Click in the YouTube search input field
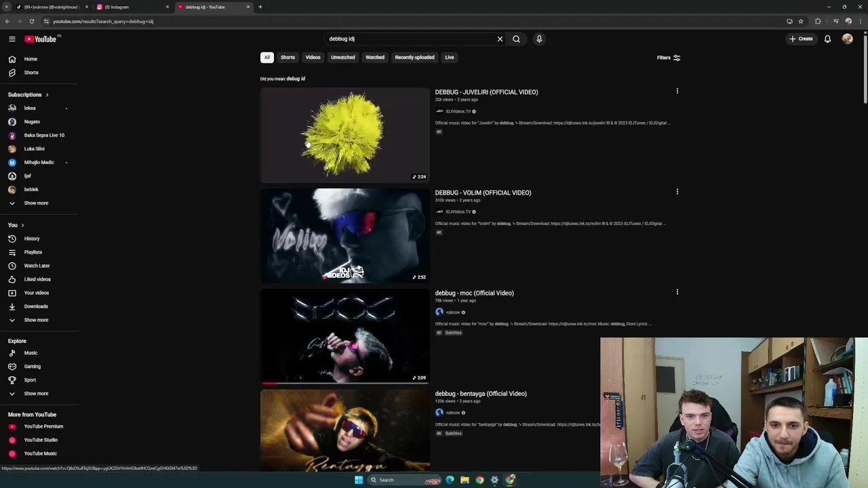 tap(410, 39)
